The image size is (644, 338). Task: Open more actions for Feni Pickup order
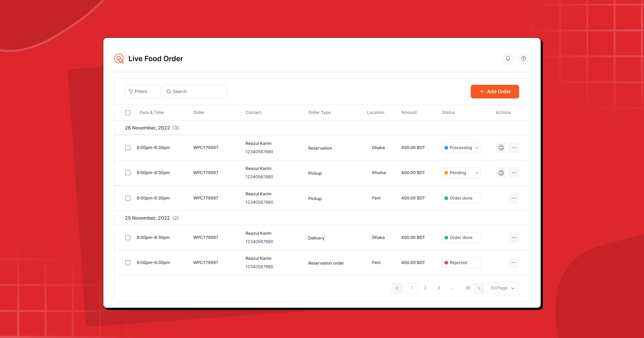(x=514, y=198)
